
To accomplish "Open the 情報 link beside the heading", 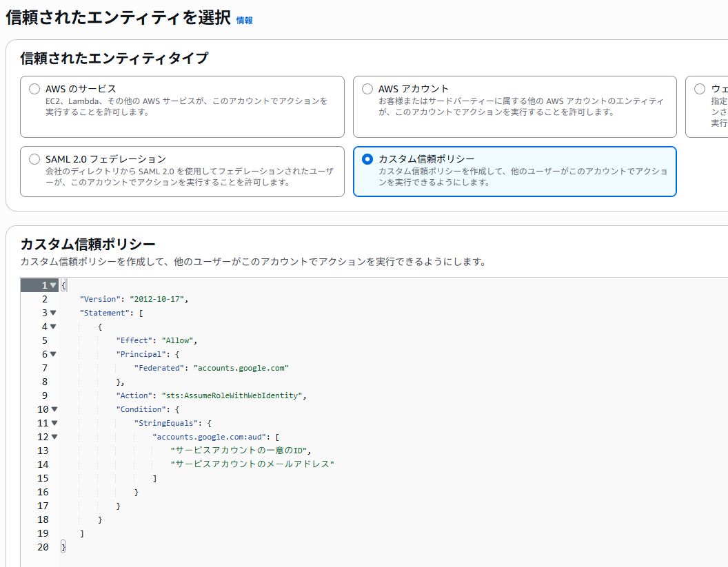I will [x=244, y=21].
